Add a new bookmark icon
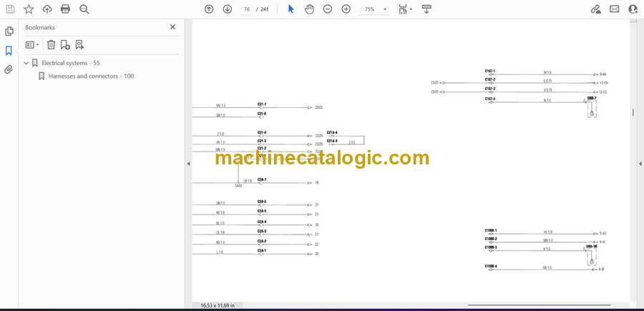 (65, 45)
